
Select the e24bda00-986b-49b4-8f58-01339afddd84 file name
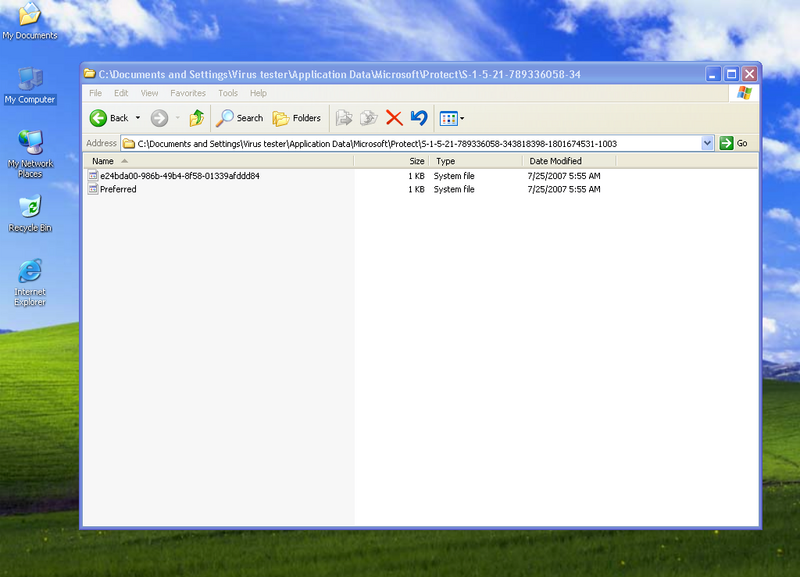point(180,176)
